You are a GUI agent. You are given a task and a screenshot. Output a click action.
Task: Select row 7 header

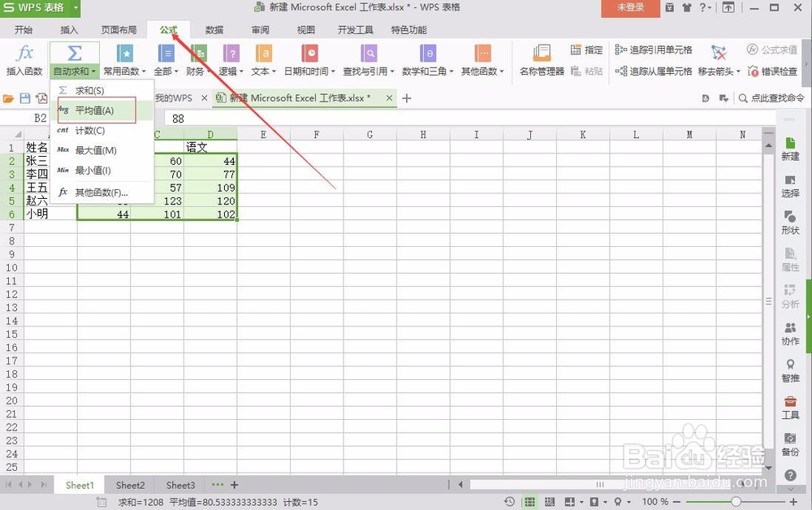point(11,227)
